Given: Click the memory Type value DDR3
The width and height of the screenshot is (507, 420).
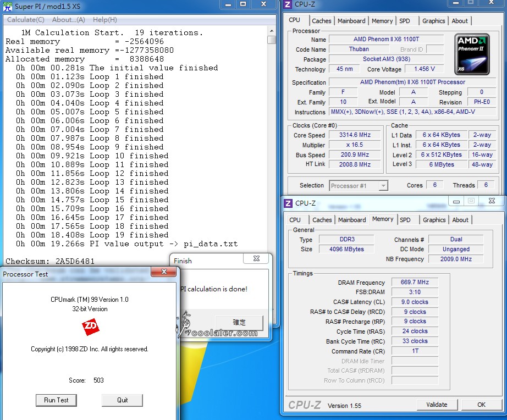Looking at the screenshot, I should pyautogui.click(x=346, y=239).
